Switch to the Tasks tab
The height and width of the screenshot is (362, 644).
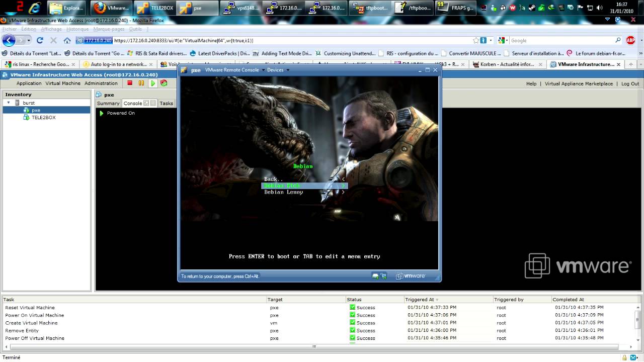tap(166, 103)
